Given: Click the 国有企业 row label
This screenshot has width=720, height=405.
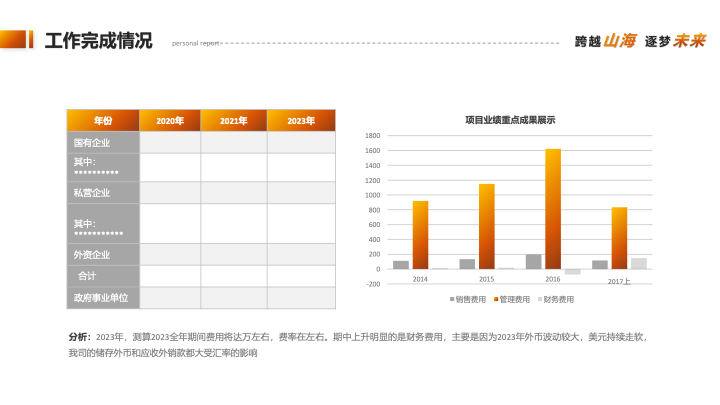Looking at the screenshot, I should click(x=92, y=143).
